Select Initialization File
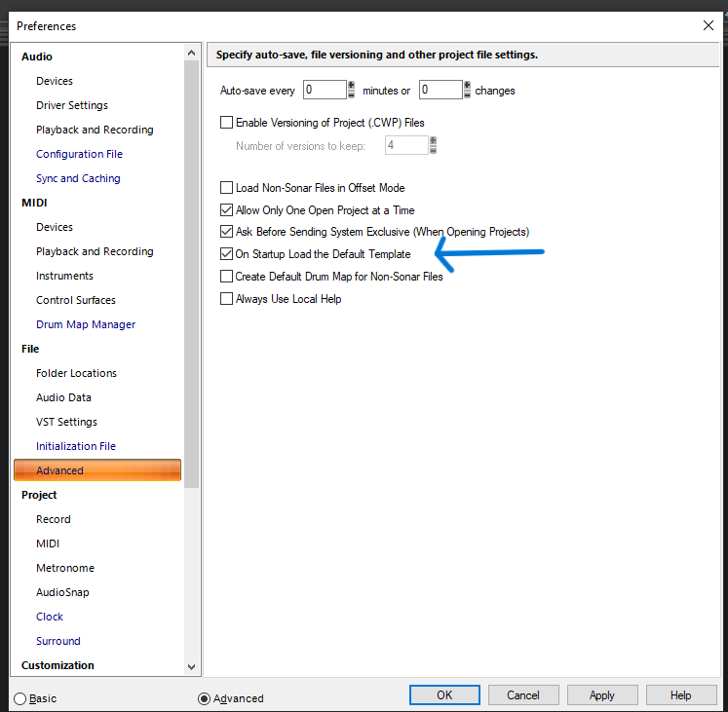This screenshot has height=712, width=728. coord(76,446)
